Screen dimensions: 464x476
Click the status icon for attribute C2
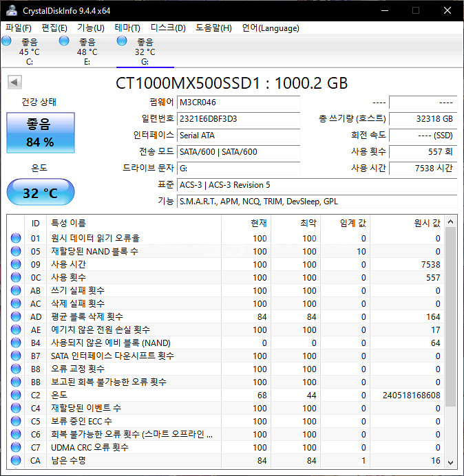[x=16, y=395]
